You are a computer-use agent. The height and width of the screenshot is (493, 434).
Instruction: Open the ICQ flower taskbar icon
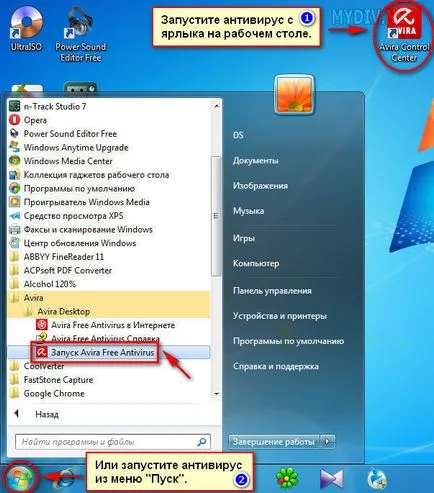click(x=287, y=479)
